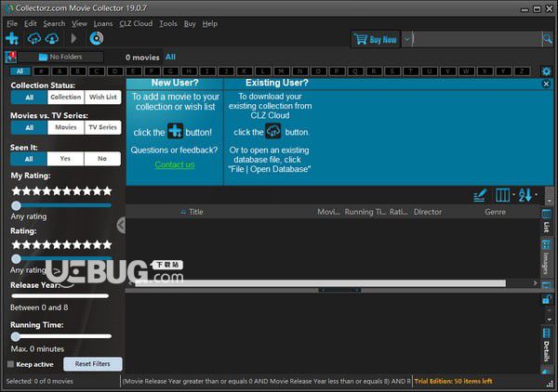Image resolution: width=558 pixels, height=392 pixels.
Task: Set Seen It filter to Yes
Action: pos(65,159)
